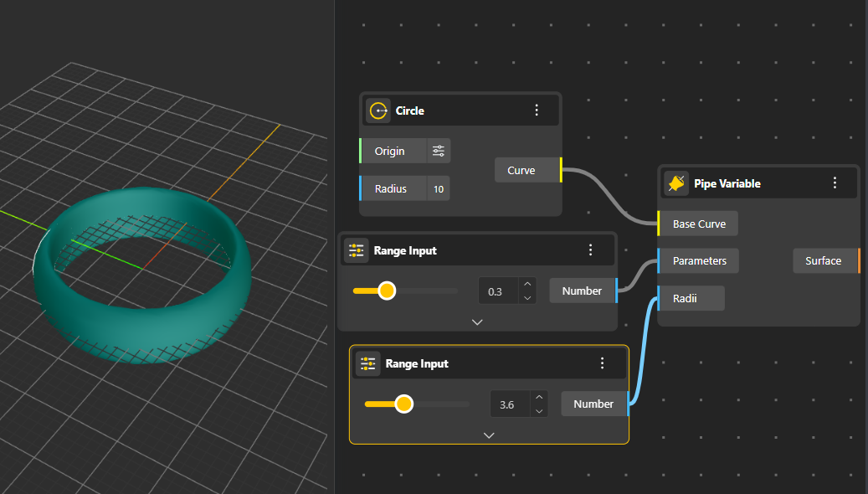Viewport: 868px width, 494px height.
Task: Select the Pipe Variable node title
Action: pyautogui.click(x=727, y=183)
